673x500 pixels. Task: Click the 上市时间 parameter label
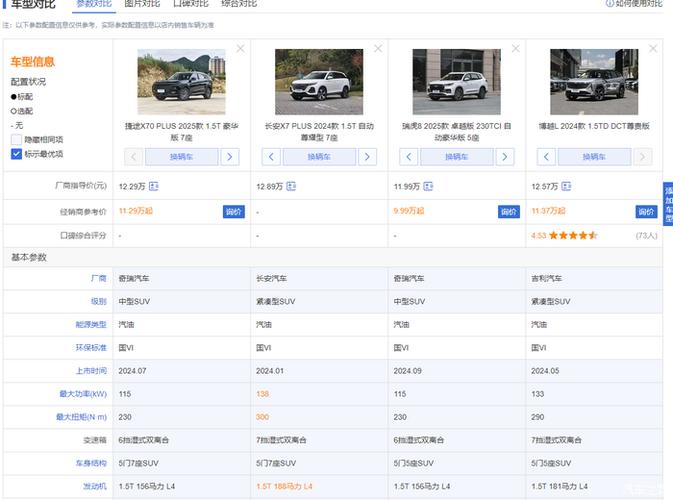coord(91,371)
